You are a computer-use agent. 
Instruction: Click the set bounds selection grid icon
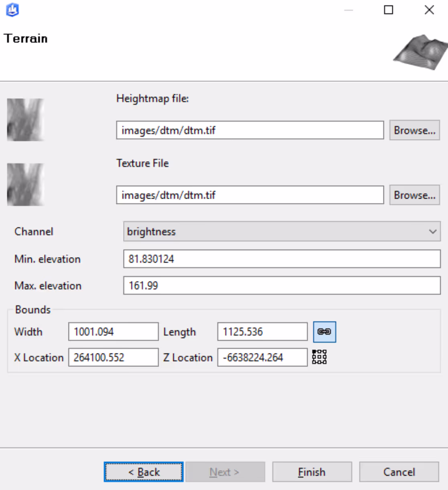point(319,357)
